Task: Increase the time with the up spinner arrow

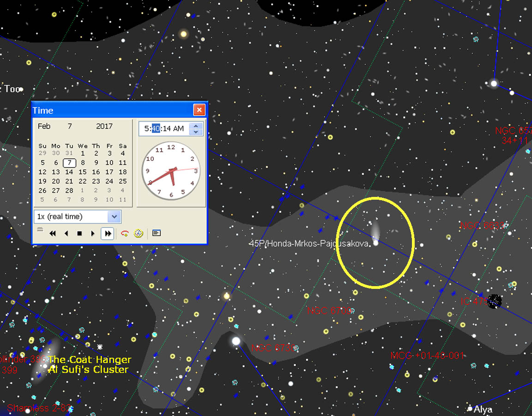Action: [196, 126]
